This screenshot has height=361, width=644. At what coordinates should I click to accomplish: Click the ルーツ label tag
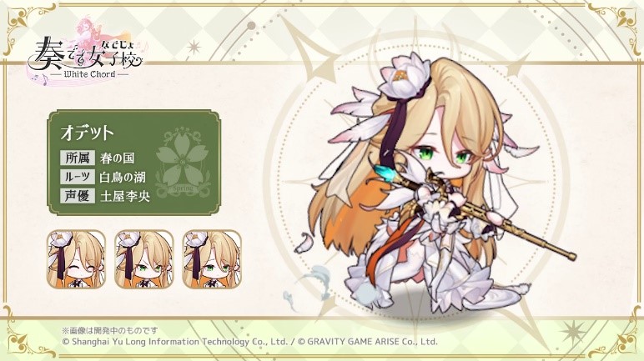[x=78, y=177]
